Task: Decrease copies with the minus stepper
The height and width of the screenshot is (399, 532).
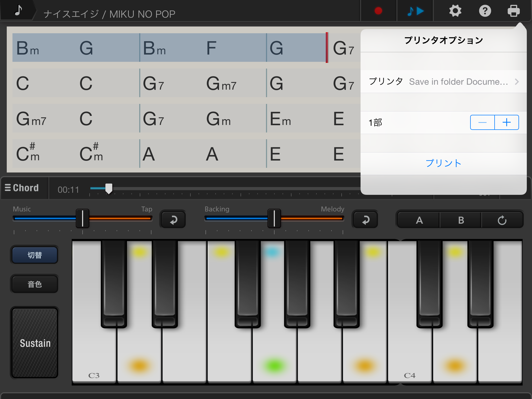Action: pyautogui.click(x=482, y=122)
